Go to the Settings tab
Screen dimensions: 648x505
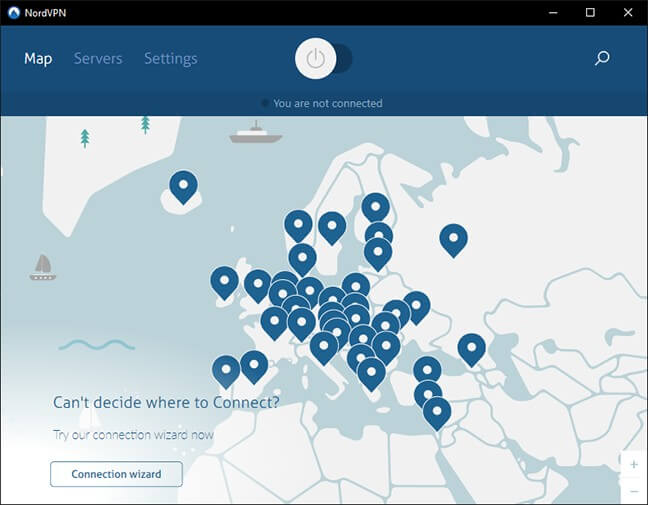pos(171,59)
